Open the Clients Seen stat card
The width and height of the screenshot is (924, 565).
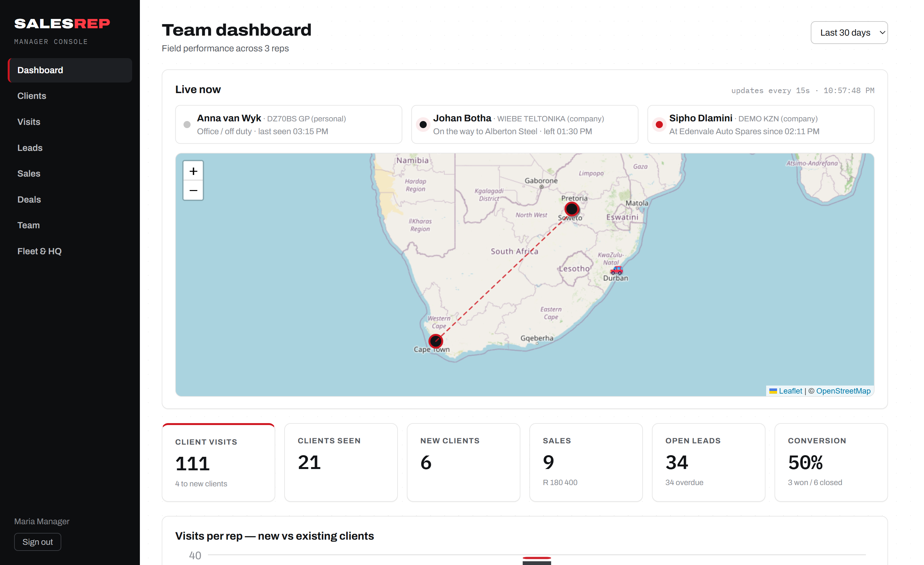coord(341,463)
